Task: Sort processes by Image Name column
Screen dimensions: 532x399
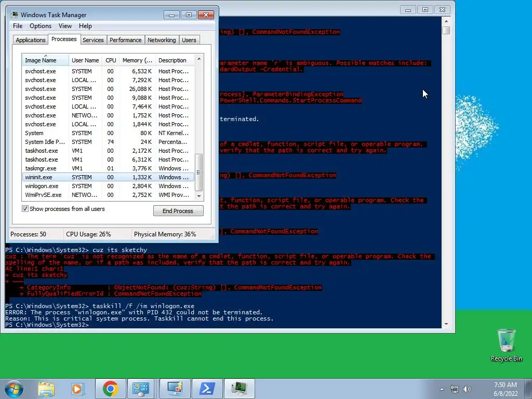Action: click(46, 60)
